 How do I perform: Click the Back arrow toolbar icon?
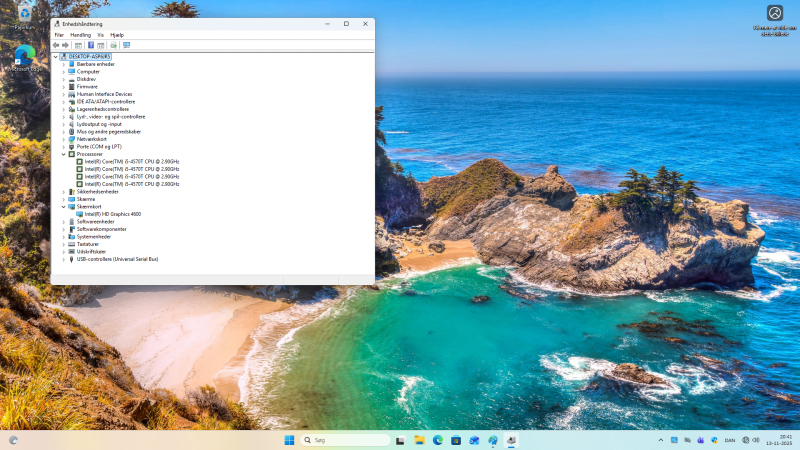click(x=57, y=45)
